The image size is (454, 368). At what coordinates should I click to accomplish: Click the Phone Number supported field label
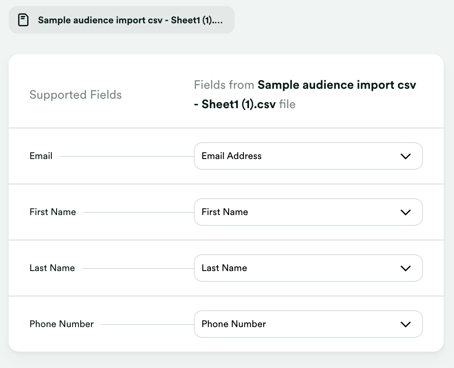tap(61, 324)
